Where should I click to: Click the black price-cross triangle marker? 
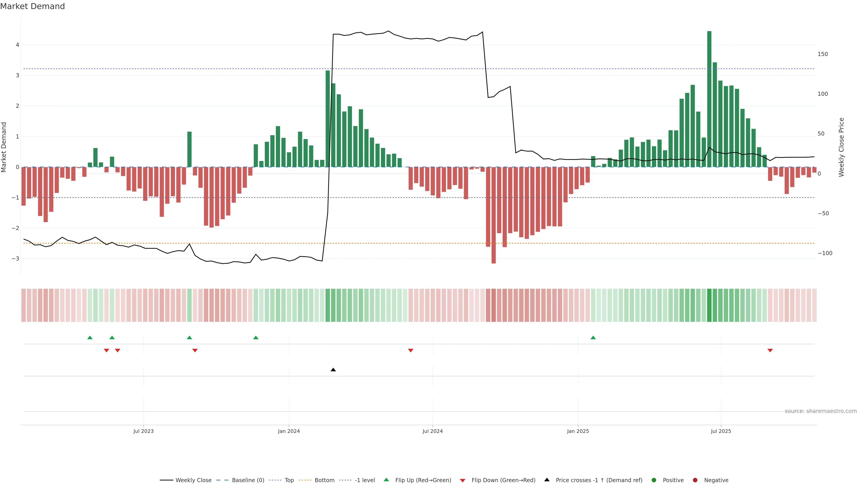(x=333, y=370)
